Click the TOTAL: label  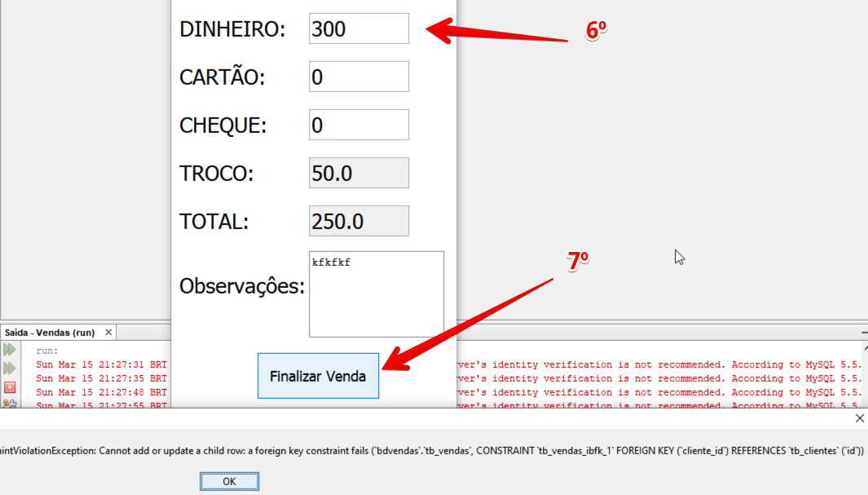coord(214,222)
